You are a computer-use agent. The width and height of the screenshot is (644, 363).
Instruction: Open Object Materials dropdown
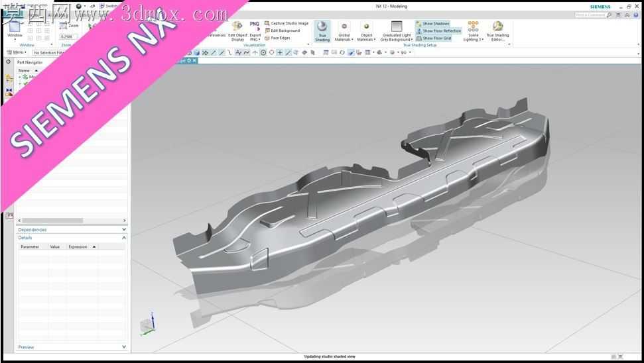(x=366, y=32)
